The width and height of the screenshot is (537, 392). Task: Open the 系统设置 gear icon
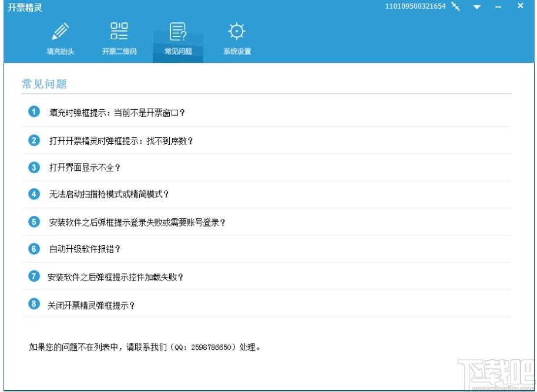[x=237, y=31]
